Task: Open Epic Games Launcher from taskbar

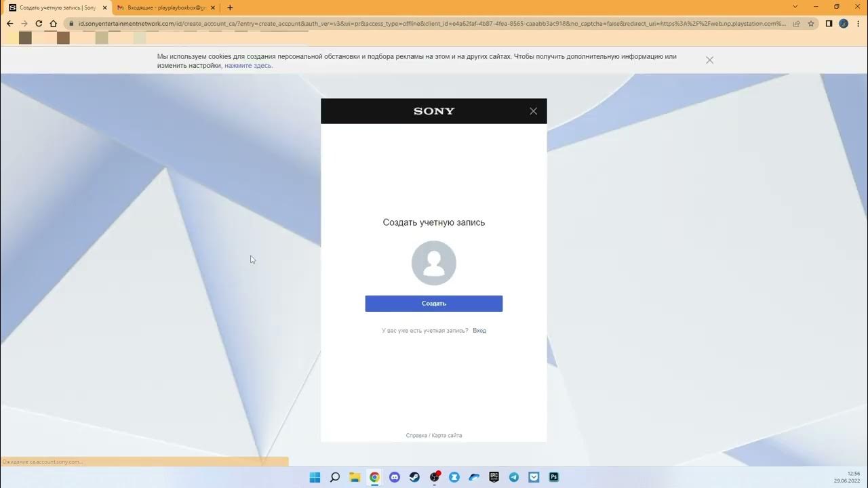Action: tap(494, 477)
